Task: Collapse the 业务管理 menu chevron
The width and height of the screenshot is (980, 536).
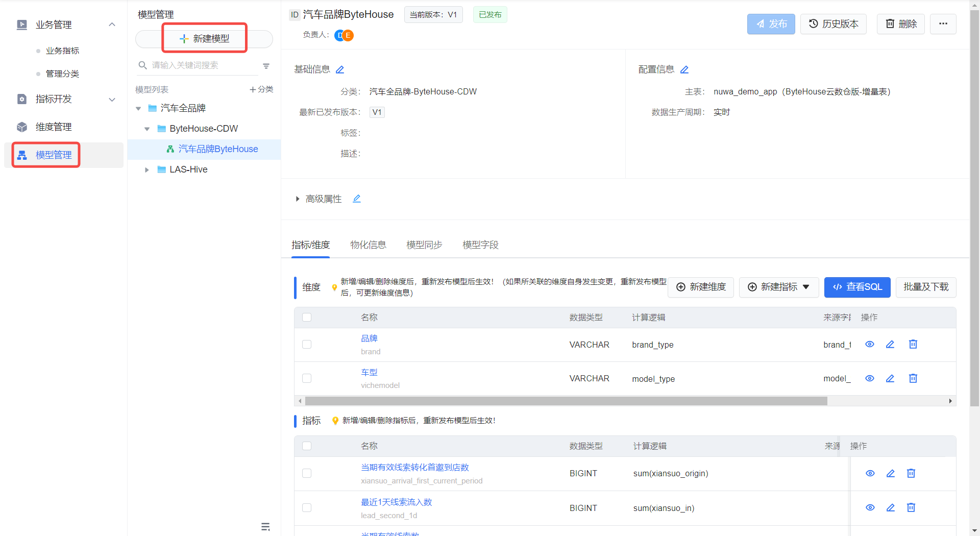Action: [x=112, y=25]
